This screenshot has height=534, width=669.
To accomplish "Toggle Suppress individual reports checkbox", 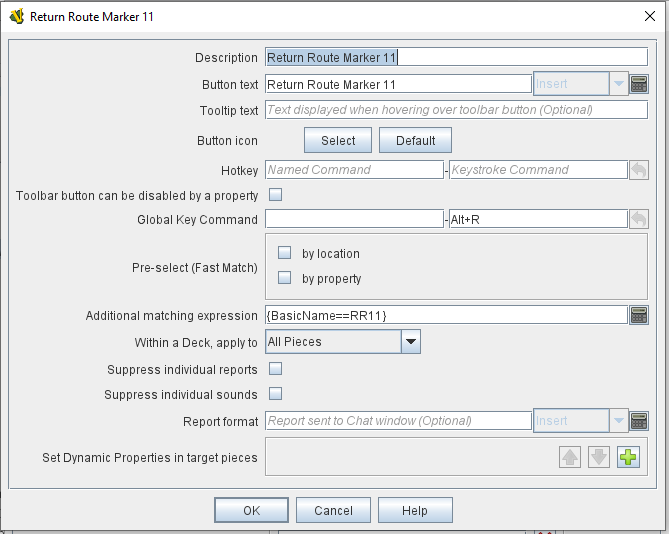I will click(276, 369).
